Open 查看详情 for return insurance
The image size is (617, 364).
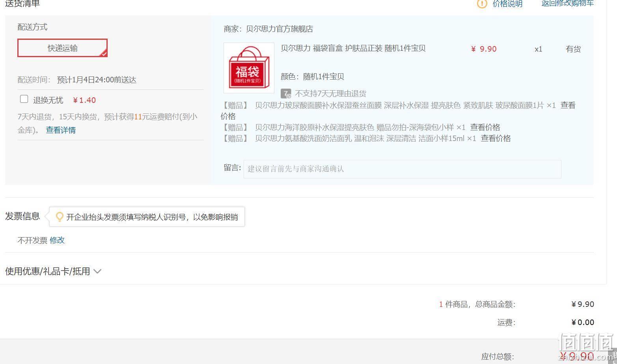point(61,130)
